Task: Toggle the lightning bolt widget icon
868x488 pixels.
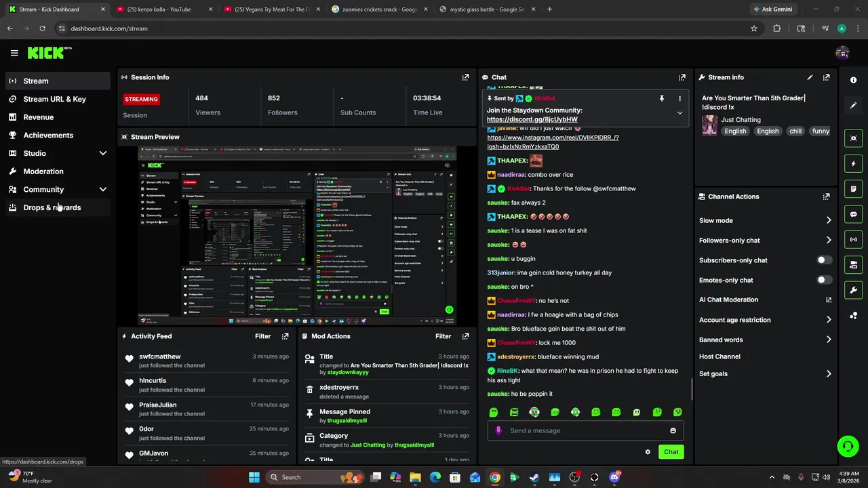Action: (x=853, y=163)
